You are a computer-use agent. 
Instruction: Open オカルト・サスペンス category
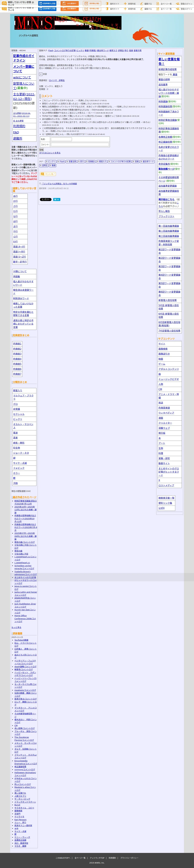pyautogui.click(x=23, y=426)
